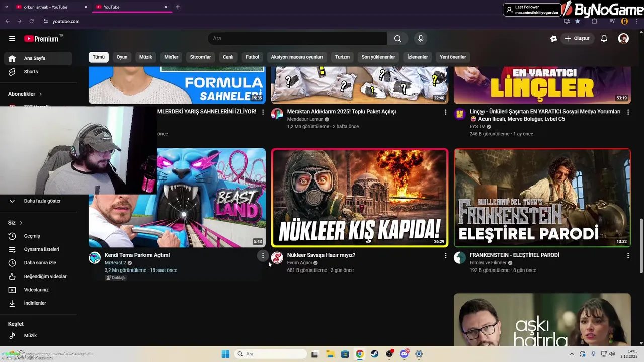The width and height of the screenshot is (644, 362).
Task: Select the Sitcom'lar filter chip
Action: (x=200, y=57)
